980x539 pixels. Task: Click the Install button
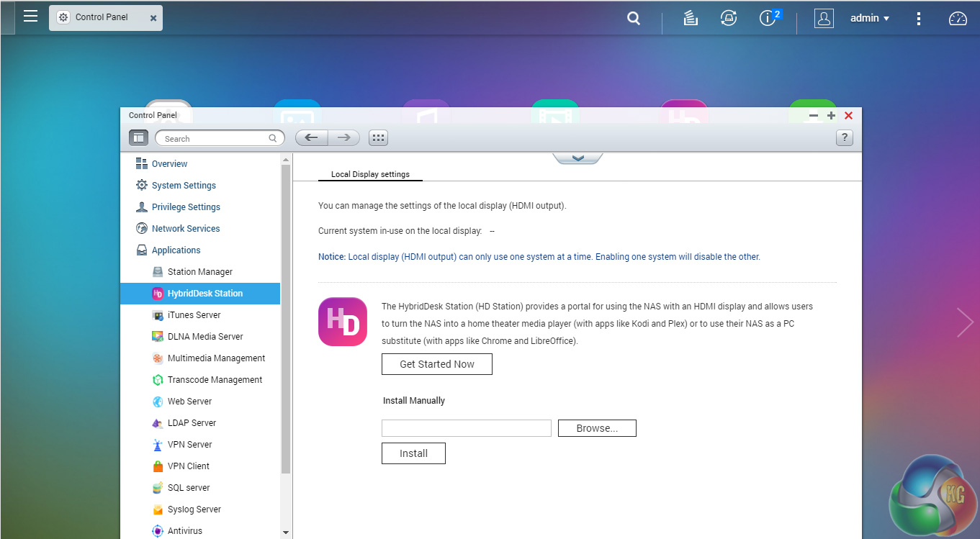tap(413, 453)
